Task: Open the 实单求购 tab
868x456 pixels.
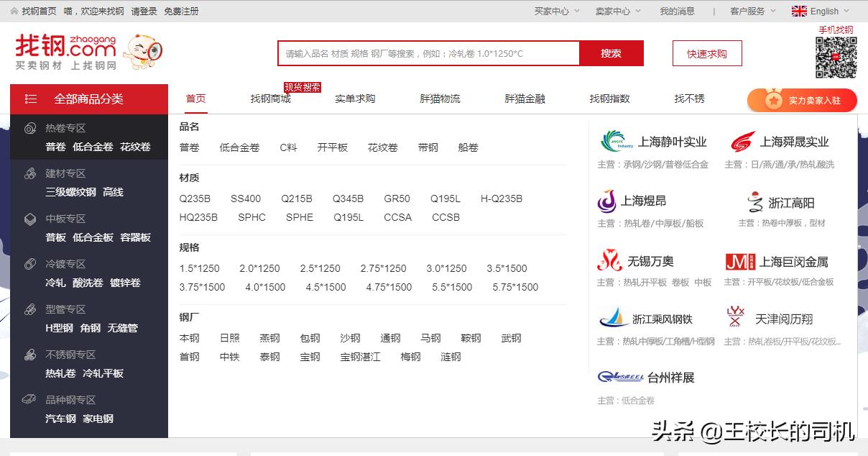Action: click(x=355, y=99)
